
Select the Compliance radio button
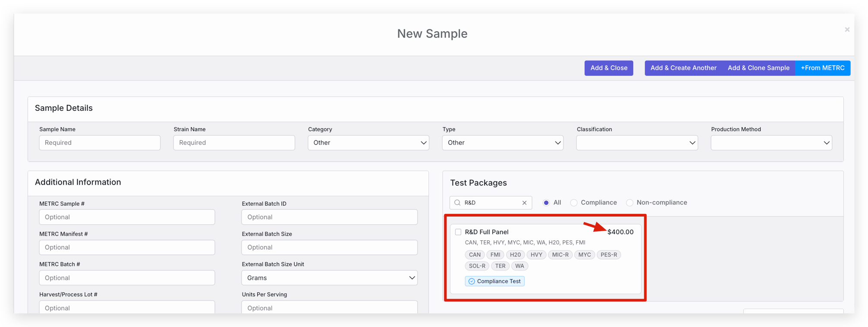[x=574, y=203]
